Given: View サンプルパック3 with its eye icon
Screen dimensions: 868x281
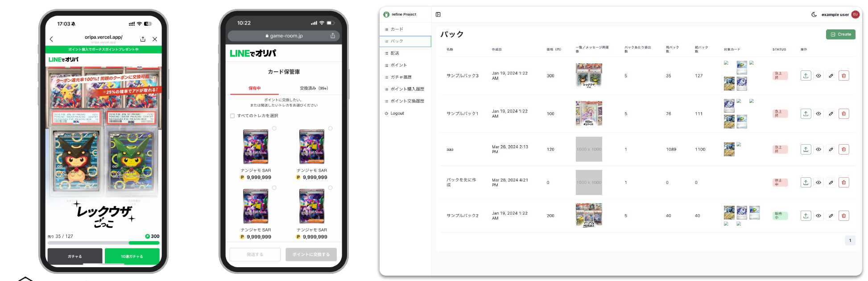Looking at the screenshot, I should (x=818, y=76).
